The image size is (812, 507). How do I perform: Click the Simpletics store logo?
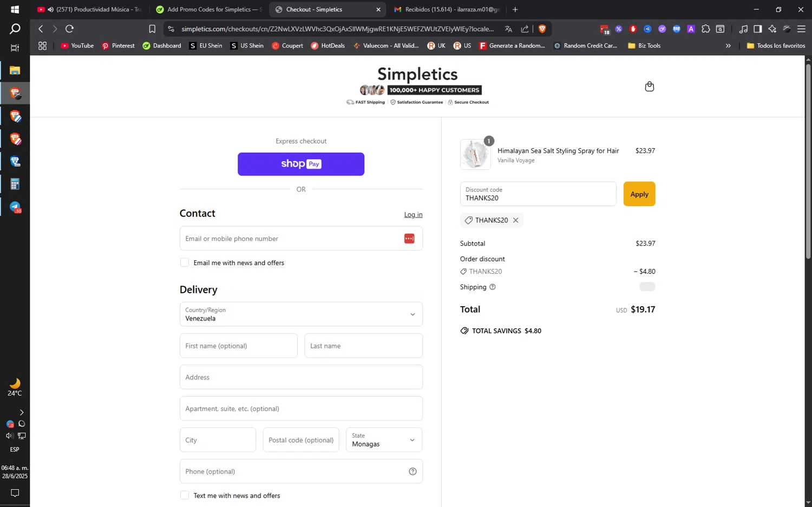417,74
